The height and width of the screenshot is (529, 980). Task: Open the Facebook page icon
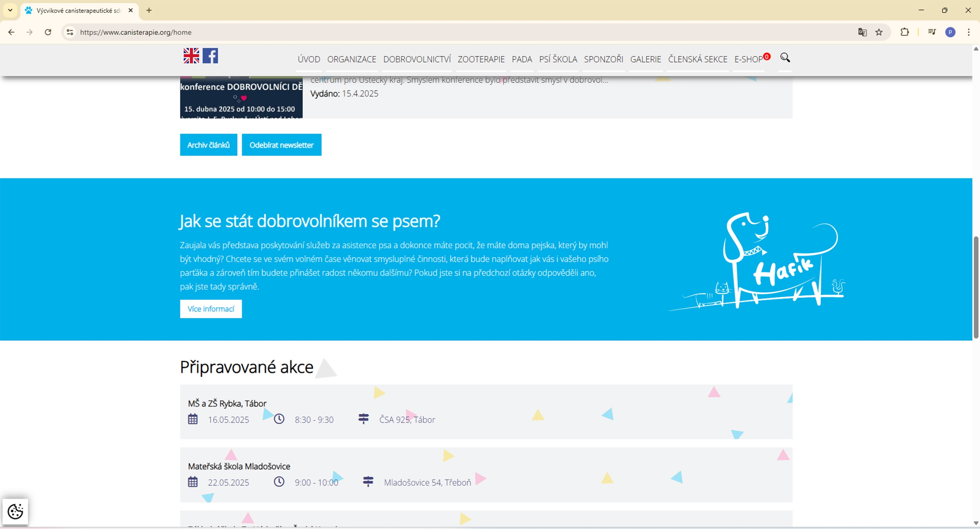point(211,56)
